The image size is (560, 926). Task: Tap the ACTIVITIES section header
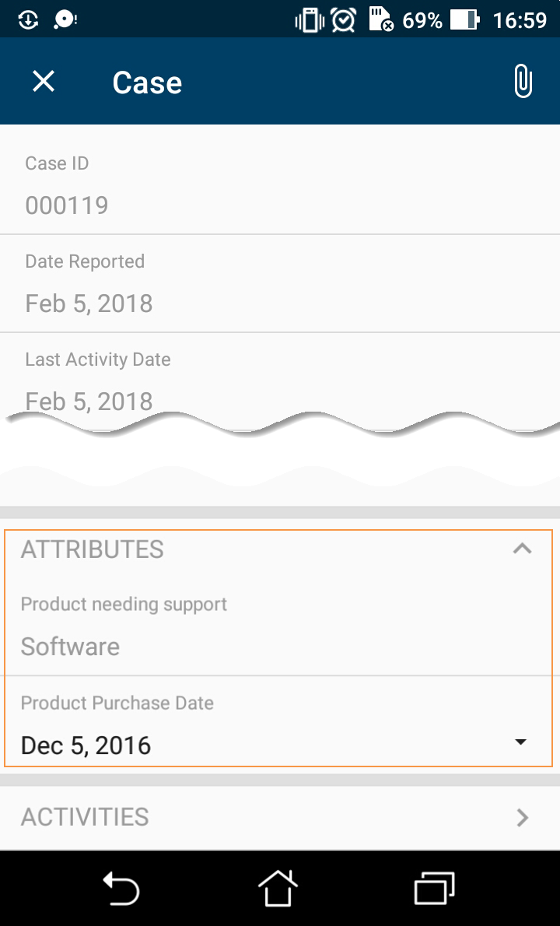pyautogui.click(x=85, y=817)
